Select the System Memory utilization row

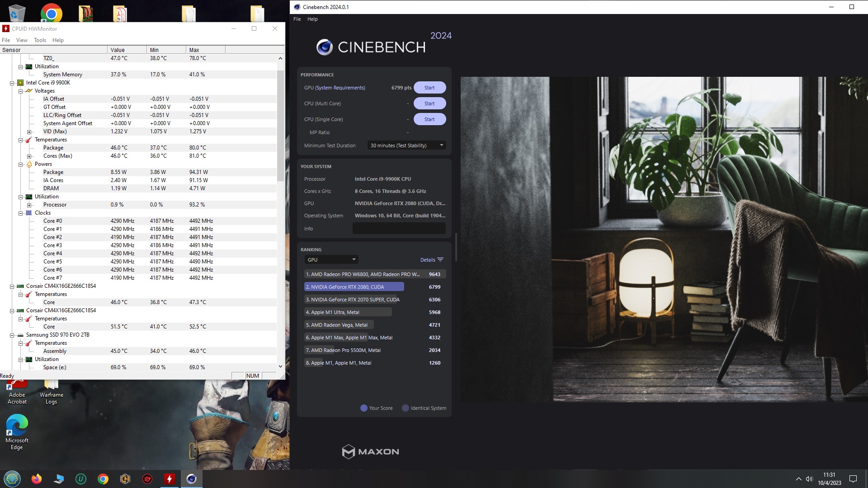point(138,75)
